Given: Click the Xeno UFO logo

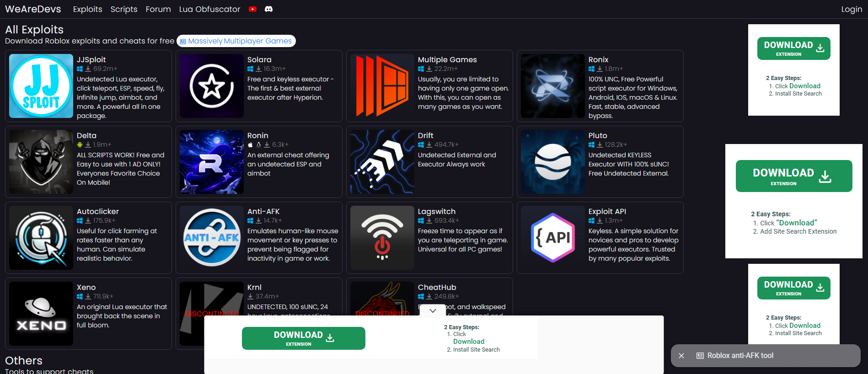Looking at the screenshot, I should click(x=41, y=314).
